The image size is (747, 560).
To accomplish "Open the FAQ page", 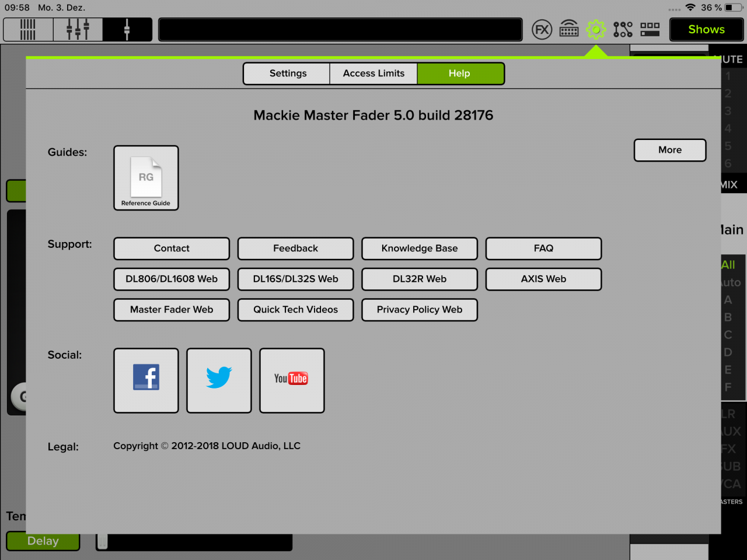I will (x=543, y=249).
